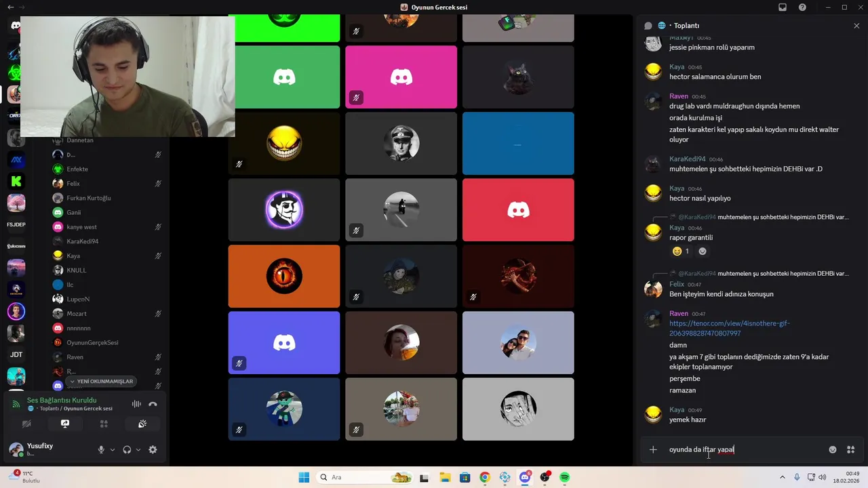Open Raven's profile from message at 00:45
The width and height of the screenshot is (868, 488).
(678, 96)
